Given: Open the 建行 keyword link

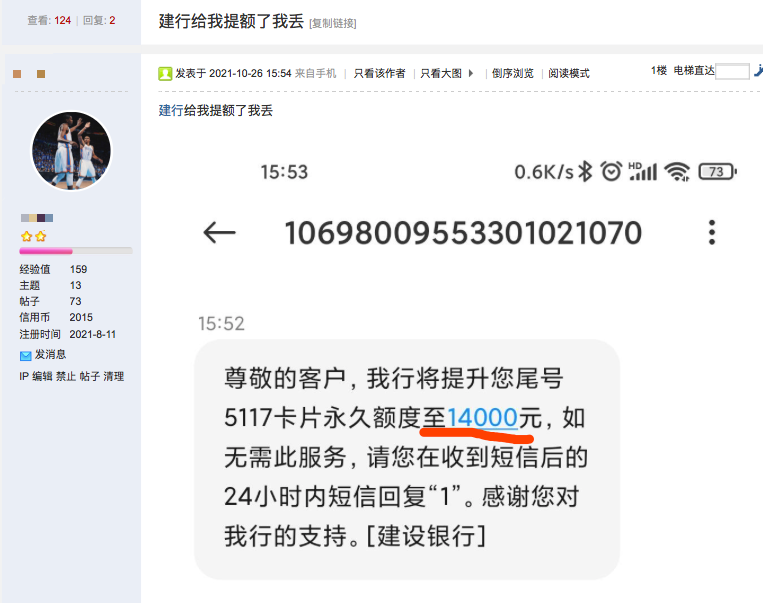Looking at the screenshot, I should point(171,110).
